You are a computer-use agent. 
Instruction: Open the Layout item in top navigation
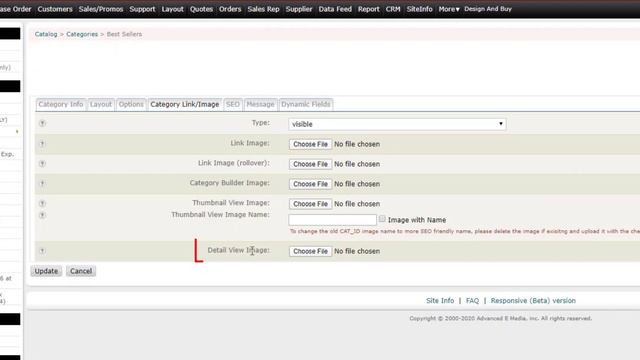click(172, 9)
